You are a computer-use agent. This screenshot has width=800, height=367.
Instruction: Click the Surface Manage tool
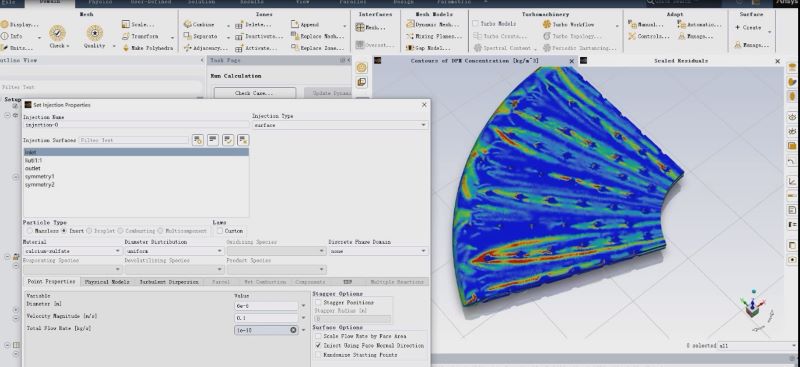[x=752, y=45]
